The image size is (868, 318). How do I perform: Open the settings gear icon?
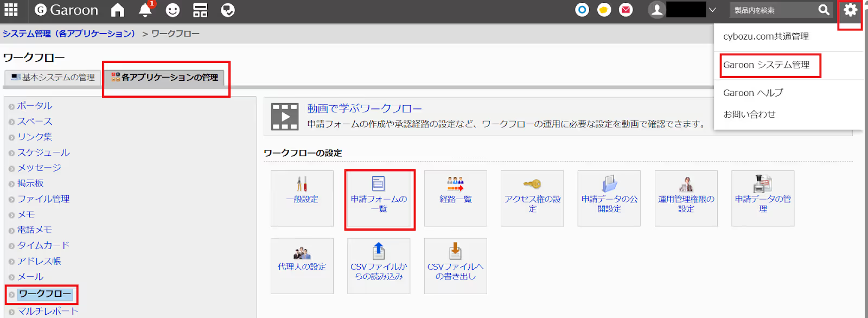850,10
